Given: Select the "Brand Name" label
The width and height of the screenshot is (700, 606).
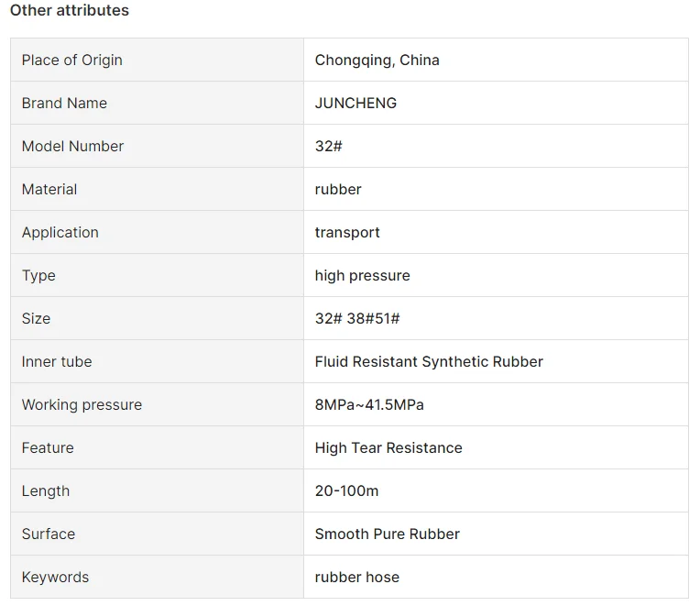Looking at the screenshot, I should coord(64,104).
